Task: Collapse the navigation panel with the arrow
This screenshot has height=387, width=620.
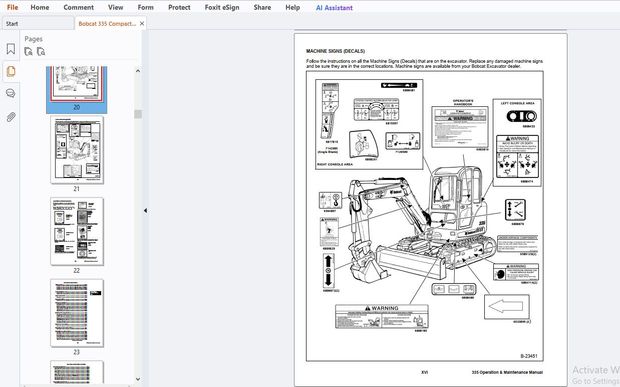Action: coord(145,211)
